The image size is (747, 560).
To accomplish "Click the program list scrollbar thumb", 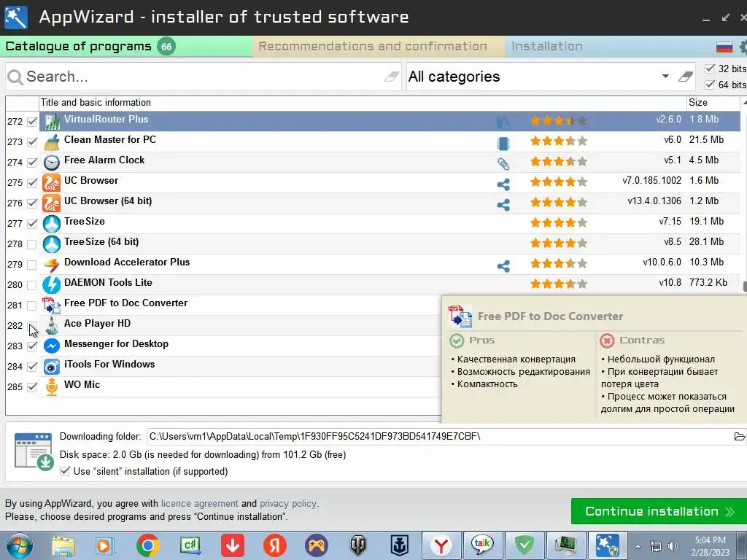I will coord(745,287).
